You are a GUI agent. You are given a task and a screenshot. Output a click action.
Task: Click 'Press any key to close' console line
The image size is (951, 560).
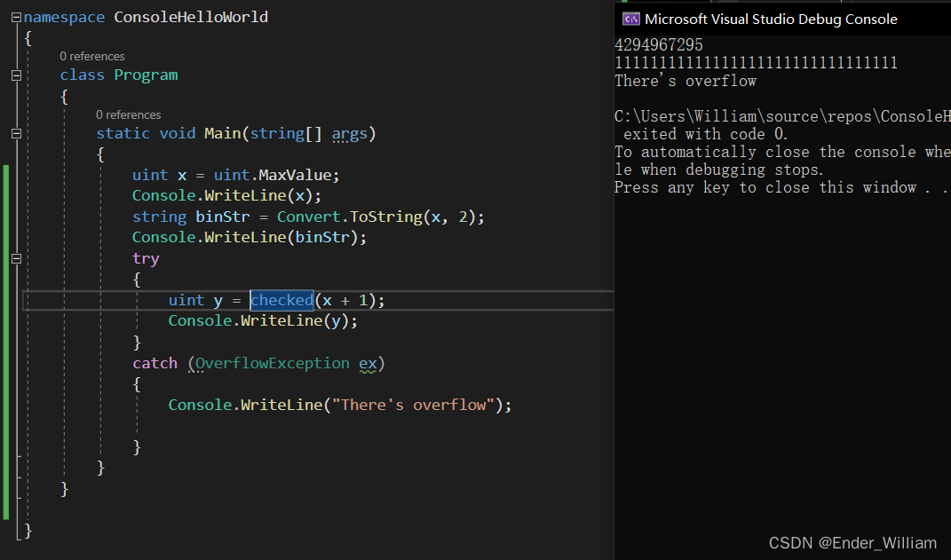pyautogui.click(x=765, y=187)
